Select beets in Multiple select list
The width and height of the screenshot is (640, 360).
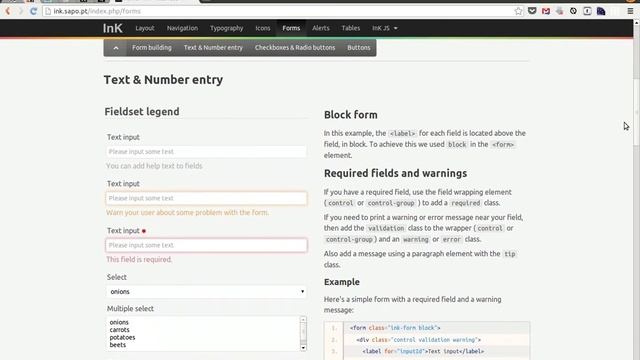click(118, 345)
